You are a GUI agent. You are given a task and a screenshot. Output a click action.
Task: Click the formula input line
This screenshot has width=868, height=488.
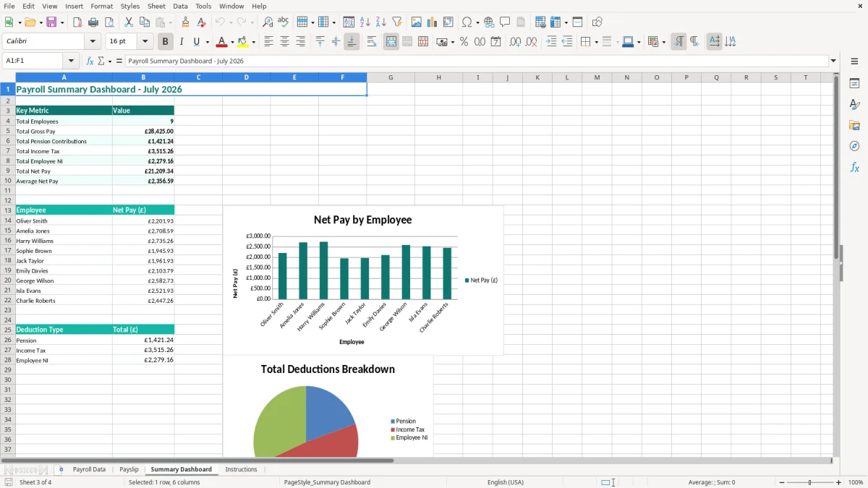click(x=477, y=61)
